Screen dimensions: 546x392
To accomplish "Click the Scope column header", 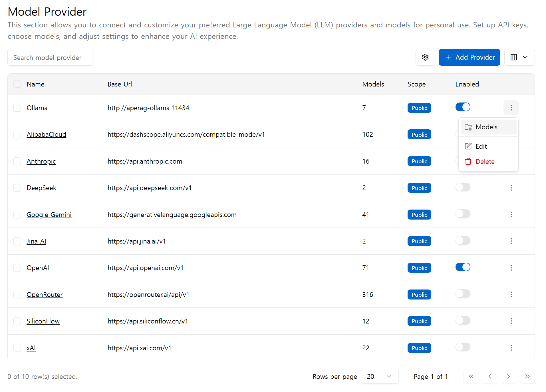I will (416, 84).
